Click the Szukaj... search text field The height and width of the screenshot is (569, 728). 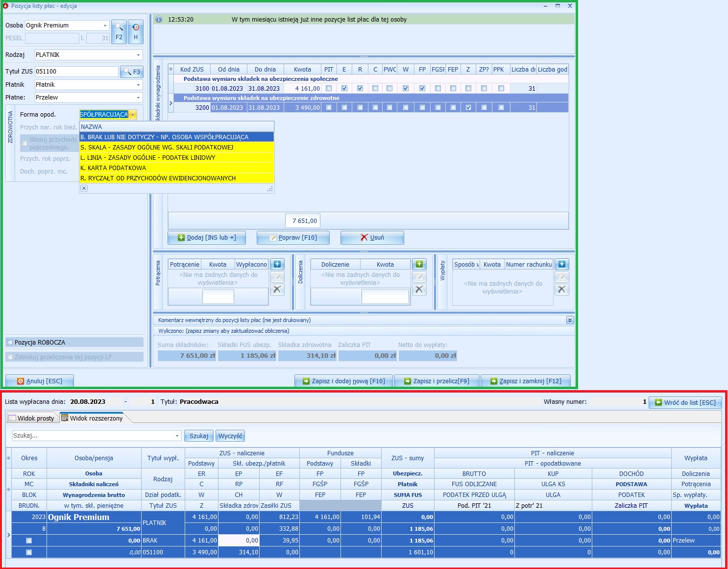(93, 436)
